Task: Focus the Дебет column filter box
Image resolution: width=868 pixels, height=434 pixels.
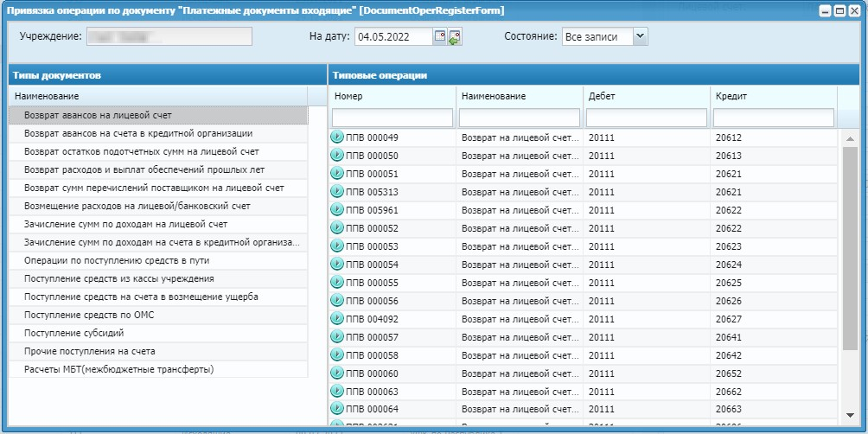Action: (647, 118)
